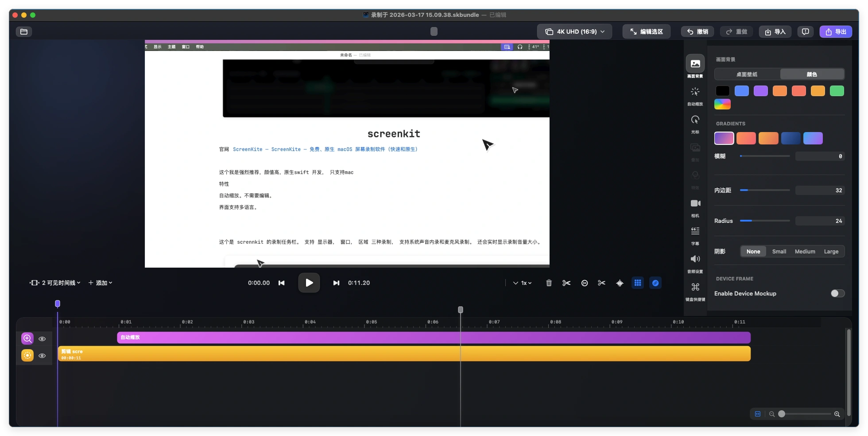Hide the clip track with eye icon

tap(42, 356)
